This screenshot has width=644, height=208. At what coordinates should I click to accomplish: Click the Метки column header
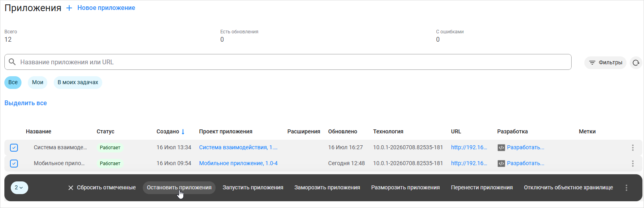[587, 132]
